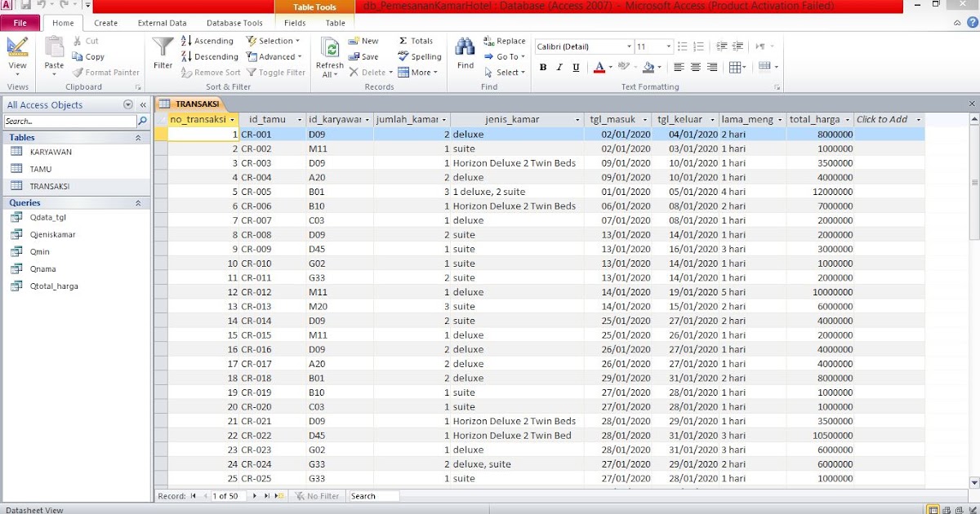
Task: Open the Database Tools tab
Action: click(x=235, y=23)
